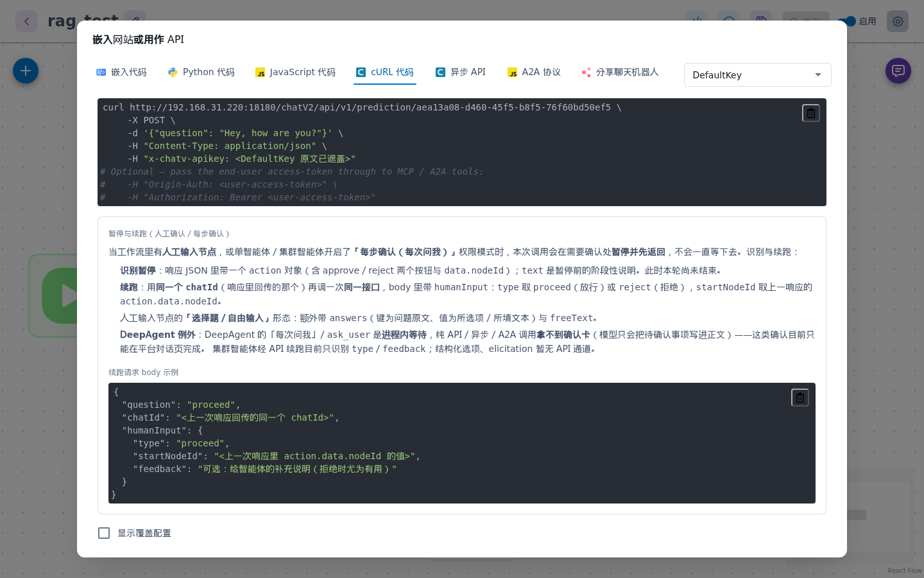924x578 pixels.
Task: Open the settings gear at top right
Action: click(898, 21)
